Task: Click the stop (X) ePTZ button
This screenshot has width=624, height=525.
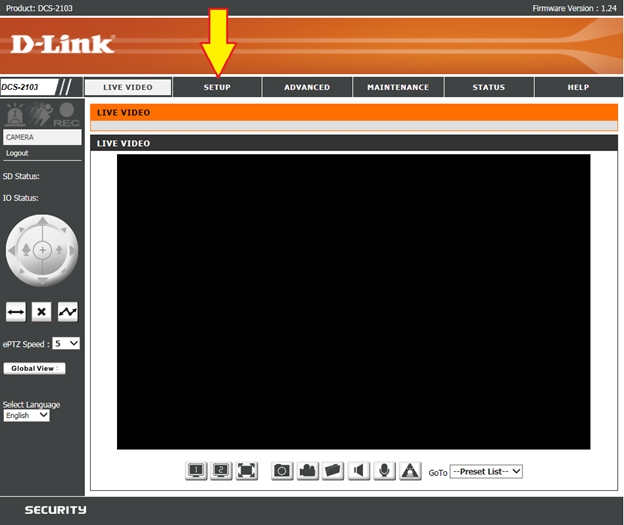Action: tap(42, 312)
